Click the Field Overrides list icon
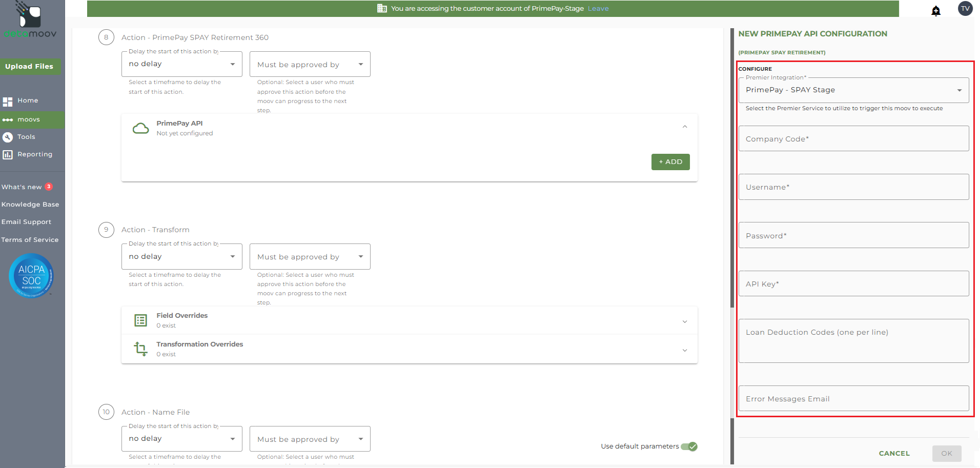The width and height of the screenshot is (980, 468). [140, 320]
